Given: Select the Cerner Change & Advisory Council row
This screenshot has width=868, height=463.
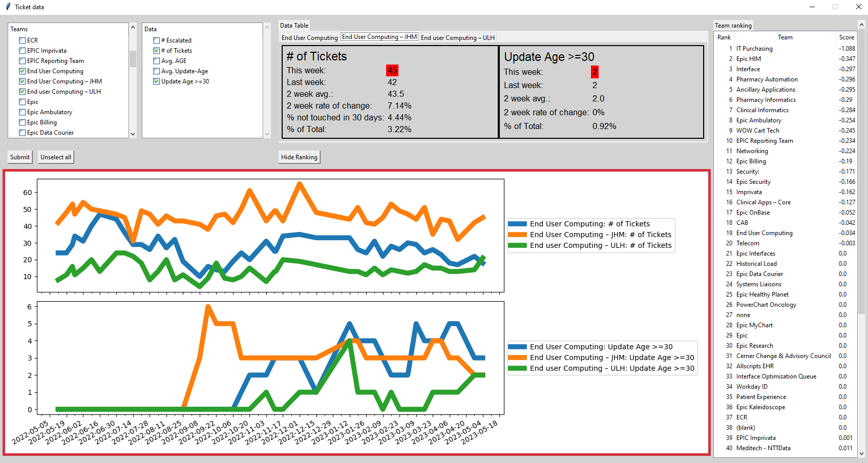Looking at the screenshot, I should (x=785, y=356).
